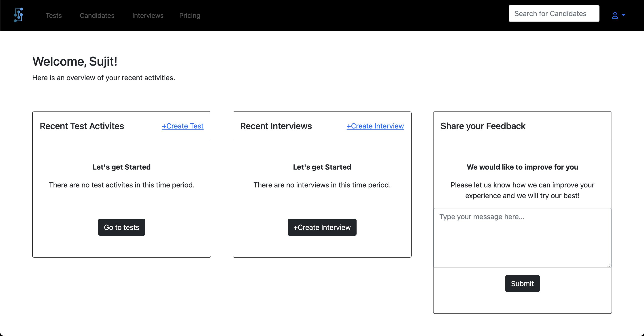The width and height of the screenshot is (644, 336).
Task: Focus the Search for Candidates field
Action: point(554,13)
